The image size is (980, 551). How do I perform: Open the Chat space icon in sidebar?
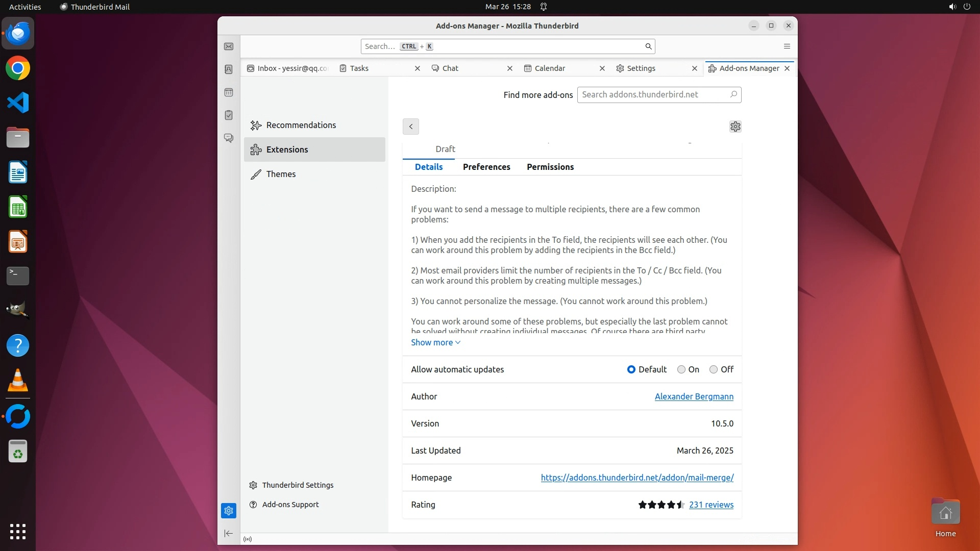tap(229, 138)
